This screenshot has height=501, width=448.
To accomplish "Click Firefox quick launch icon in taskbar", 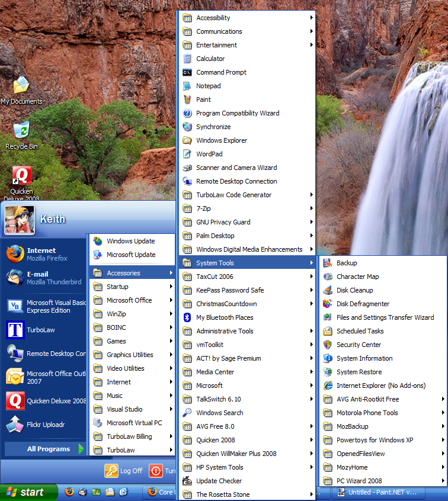I will pos(69,492).
